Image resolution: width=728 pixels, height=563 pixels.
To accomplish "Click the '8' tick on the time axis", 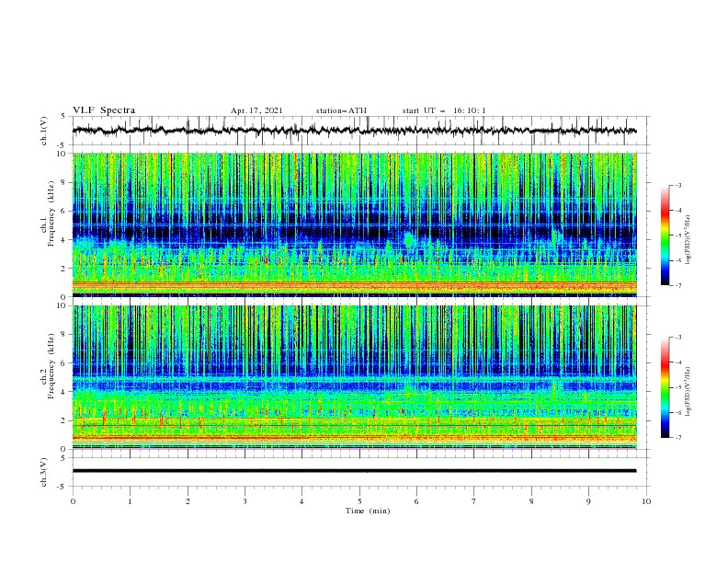I will coord(531,501).
